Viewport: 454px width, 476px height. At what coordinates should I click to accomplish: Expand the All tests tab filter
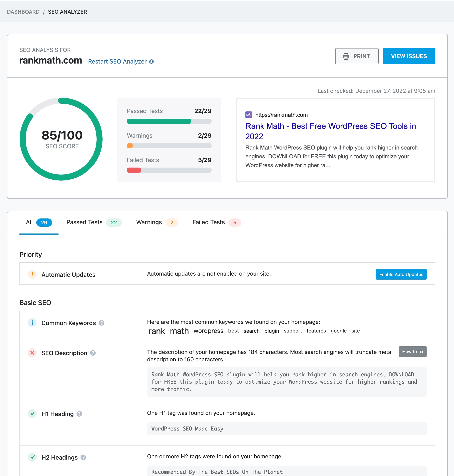[x=38, y=222]
